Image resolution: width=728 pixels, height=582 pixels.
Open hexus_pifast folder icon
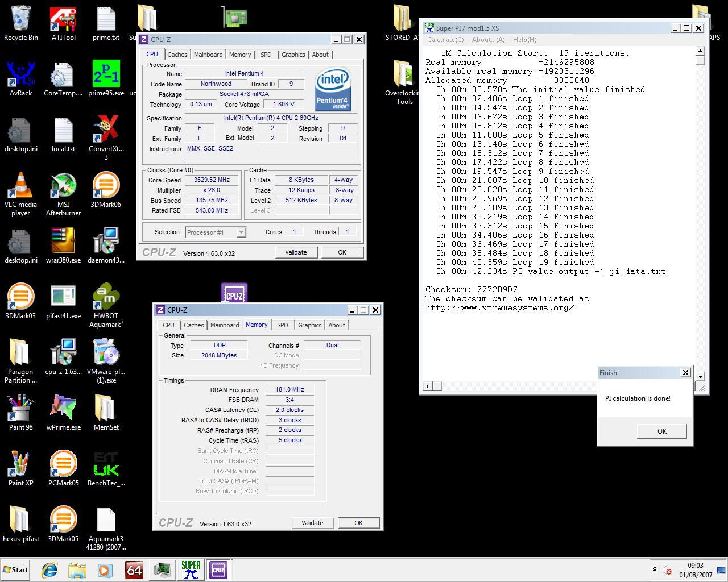coord(20,525)
